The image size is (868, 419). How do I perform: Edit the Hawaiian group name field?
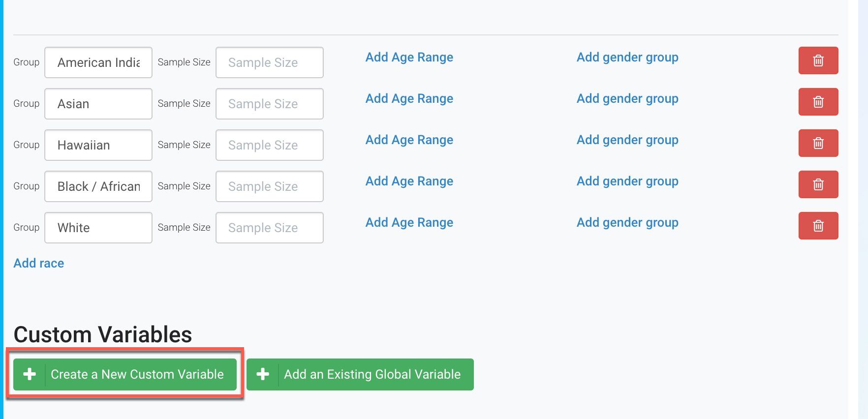(98, 145)
